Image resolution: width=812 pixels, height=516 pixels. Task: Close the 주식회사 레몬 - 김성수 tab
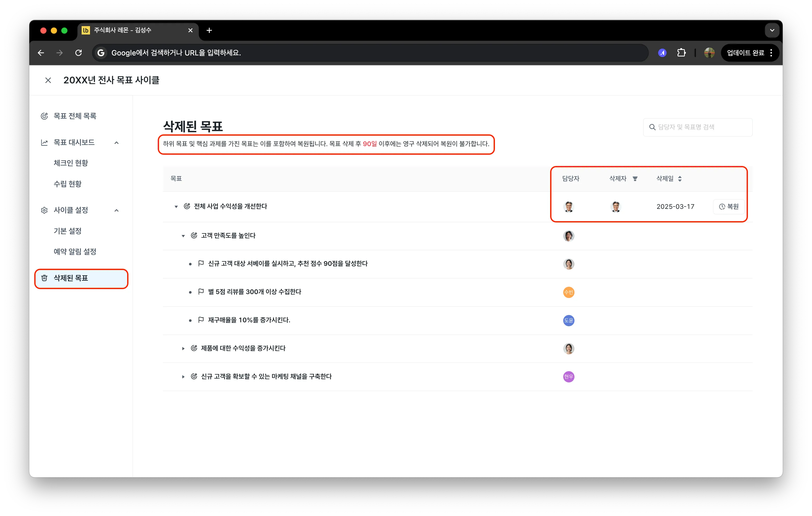(x=190, y=30)
